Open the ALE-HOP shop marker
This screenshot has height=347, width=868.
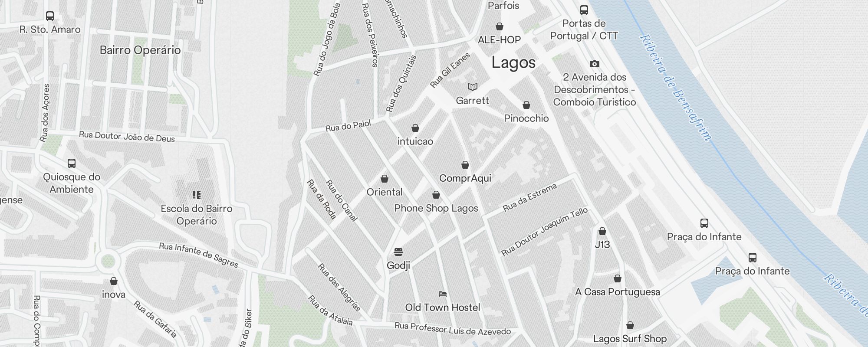[500, 26]
